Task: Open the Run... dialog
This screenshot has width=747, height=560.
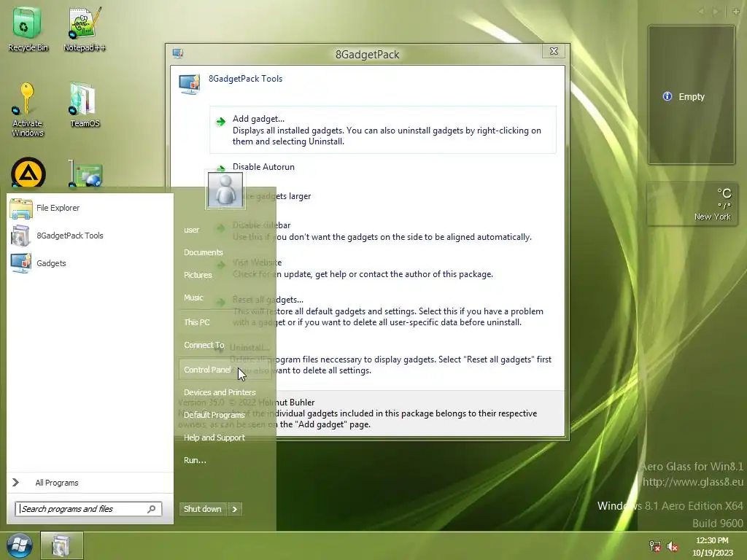Action: (x=195, y=461)
